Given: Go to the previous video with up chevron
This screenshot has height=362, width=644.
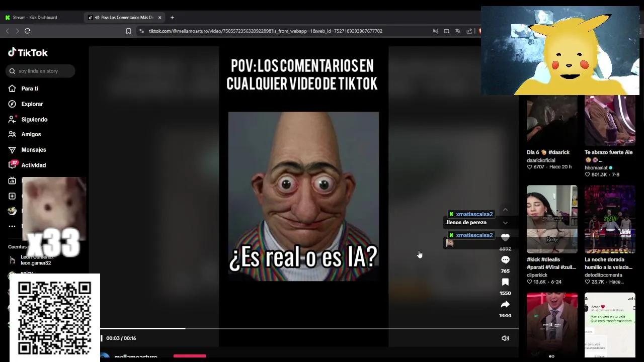Looking at the screenshot, I should pos(505,210).
